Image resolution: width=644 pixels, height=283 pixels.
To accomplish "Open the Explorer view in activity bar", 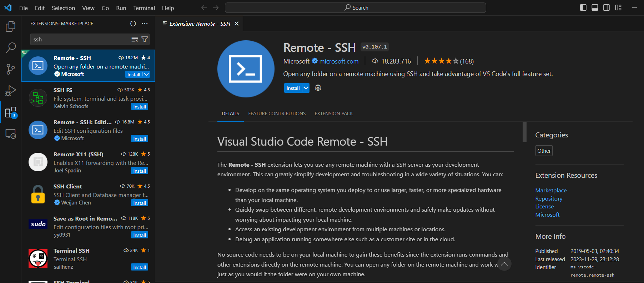I will [x=11, y=26].
